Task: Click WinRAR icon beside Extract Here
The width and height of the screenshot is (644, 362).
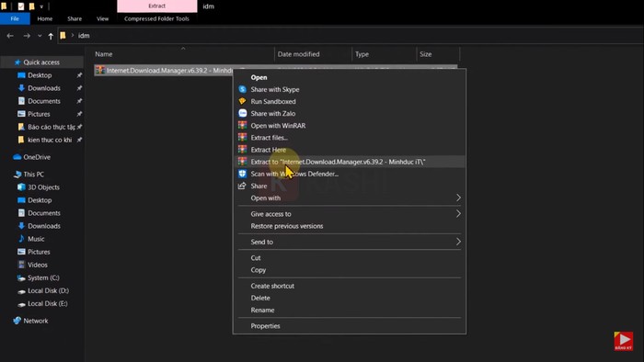Action: coord(242,150)
